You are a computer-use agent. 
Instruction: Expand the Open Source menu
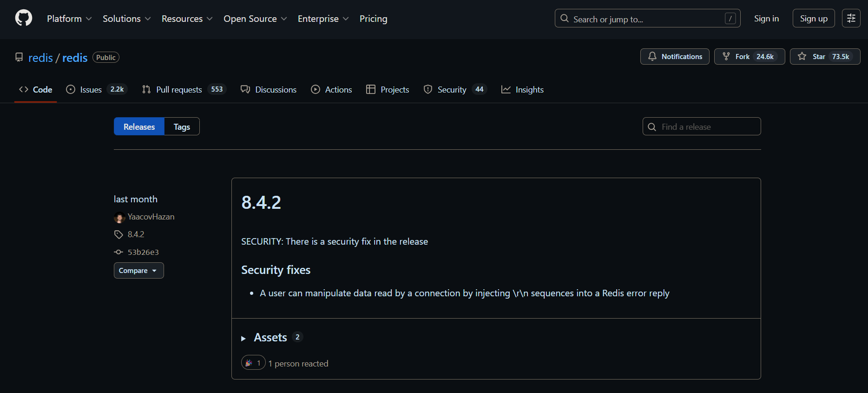click(x=255, y=19)
